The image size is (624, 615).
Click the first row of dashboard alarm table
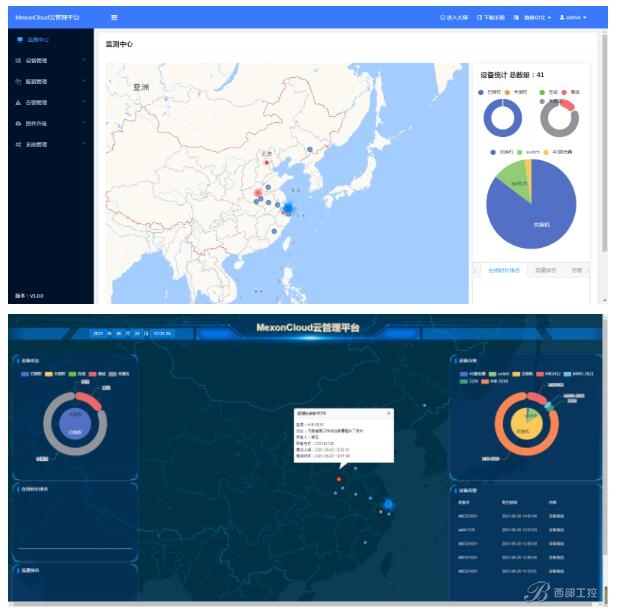coord(525,516)
